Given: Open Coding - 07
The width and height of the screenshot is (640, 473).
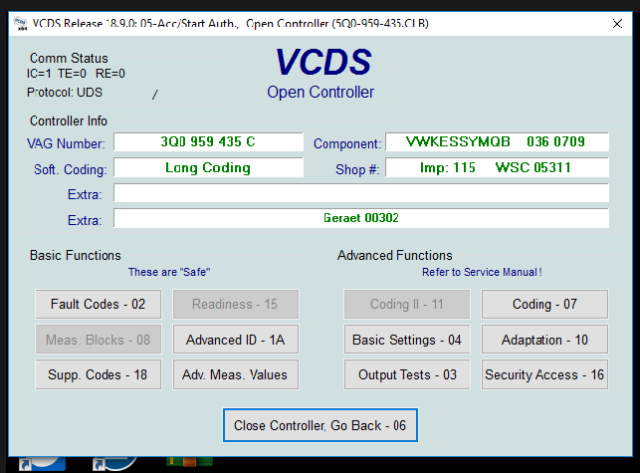Looking at the screenshot, I should click(x=545, y=304).
